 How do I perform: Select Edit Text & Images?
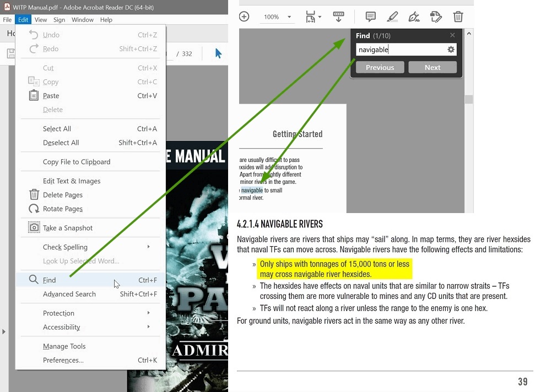[91, 181]
